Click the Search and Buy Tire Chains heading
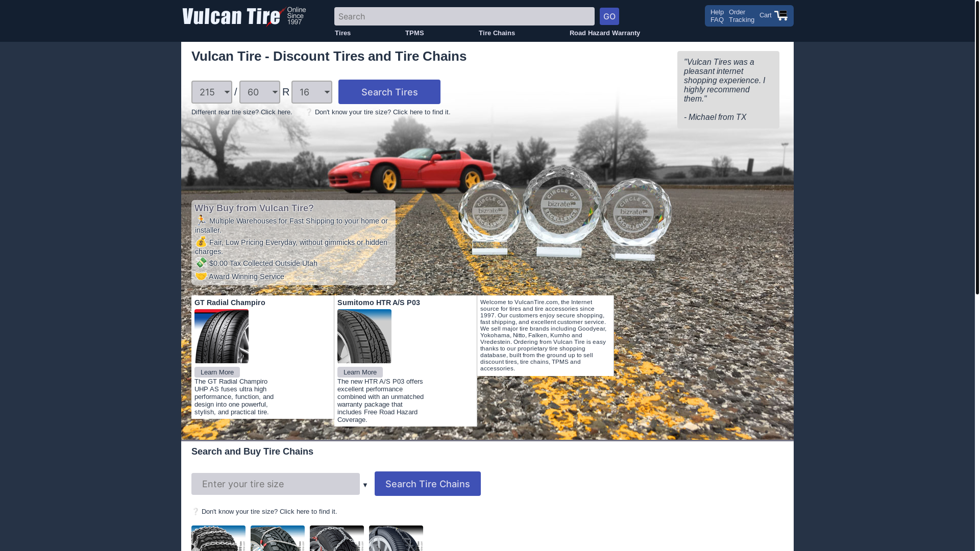Screen dimensions: 980x551 pyautogui.click(x=252, y=452)
